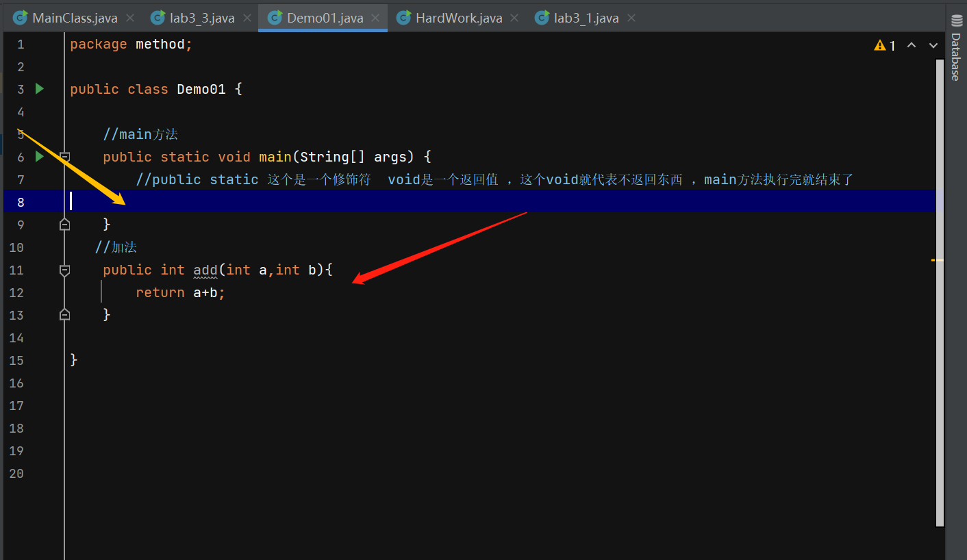The height and width of the screenshot is (560, 967).
Task: Click line number 1 in the gutter
Action: point(20,44)
